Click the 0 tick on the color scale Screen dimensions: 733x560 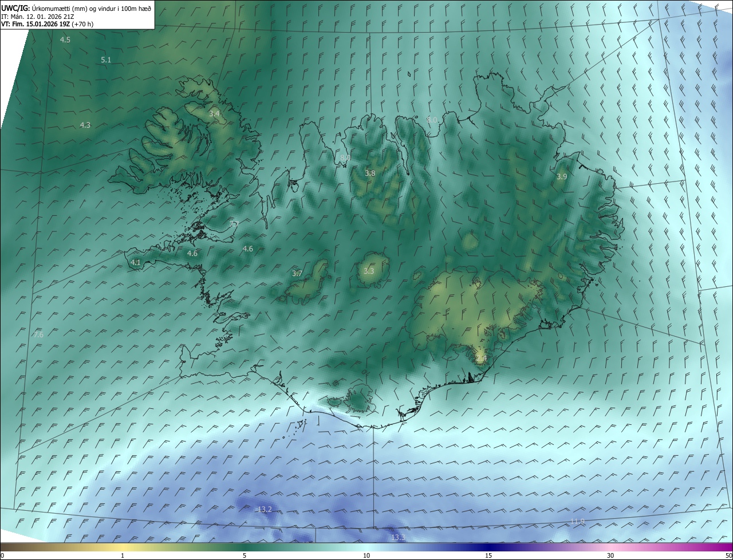tap(2, 555)
